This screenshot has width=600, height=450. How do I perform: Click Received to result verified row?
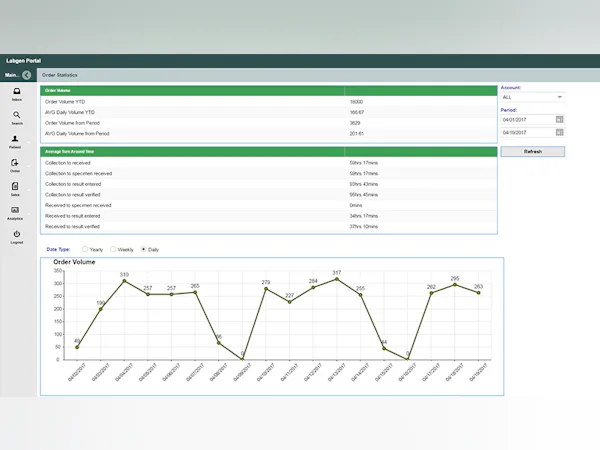(x=269, y=227)
